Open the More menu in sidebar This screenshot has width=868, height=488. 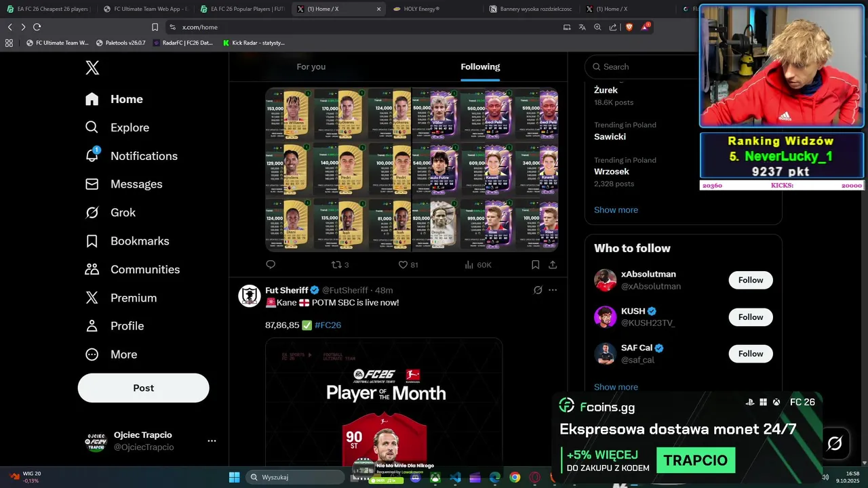111,354
